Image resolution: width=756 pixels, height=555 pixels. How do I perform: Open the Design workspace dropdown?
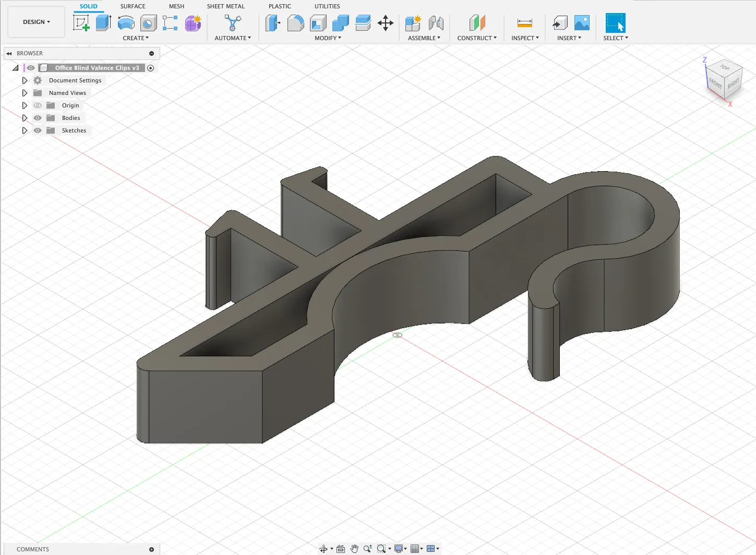tap(37, 22)
